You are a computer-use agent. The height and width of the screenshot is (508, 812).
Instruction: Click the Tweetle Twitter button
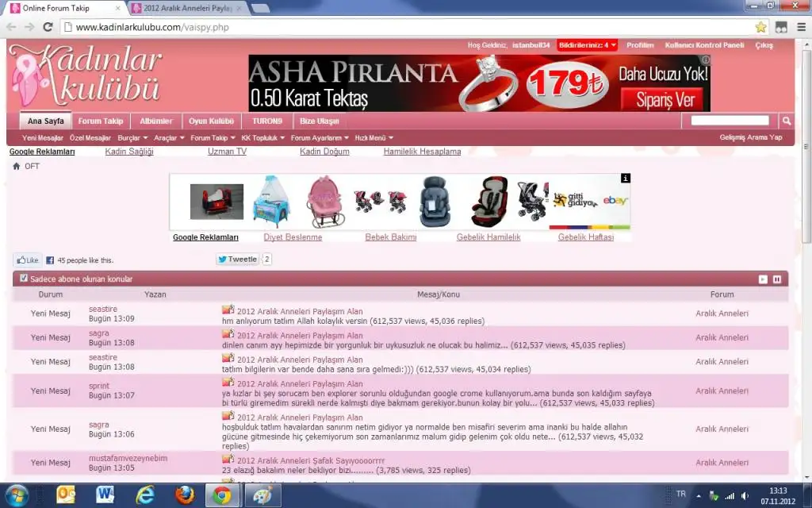click(238, 260)
